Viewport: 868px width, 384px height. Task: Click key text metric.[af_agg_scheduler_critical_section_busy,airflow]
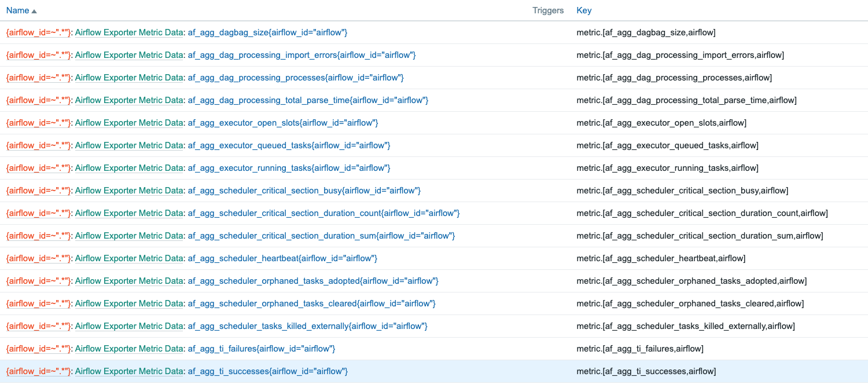pyautogui.click(x=682, y=191)
